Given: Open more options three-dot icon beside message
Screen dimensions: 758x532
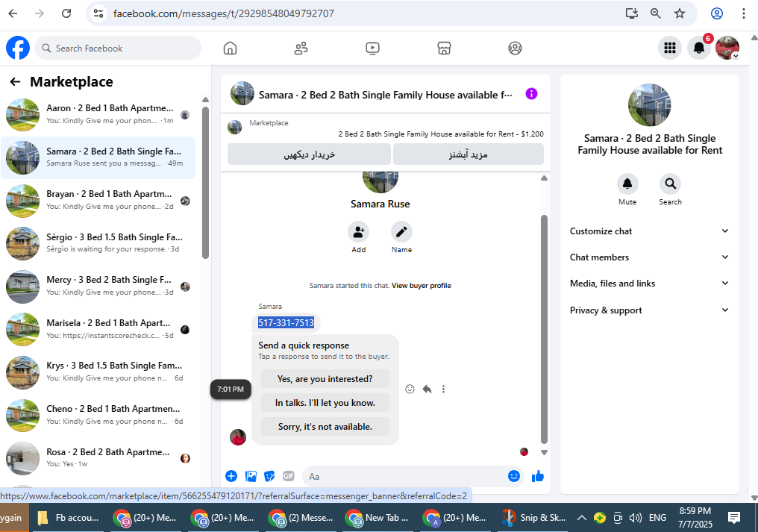Looking at the screenshot, I should click(x=443, y=389).
